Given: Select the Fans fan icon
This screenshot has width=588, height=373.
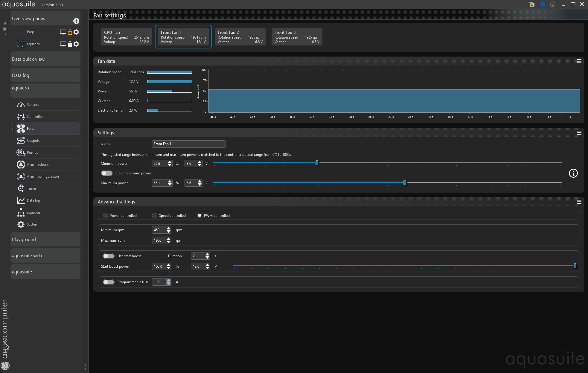Looking at the screenshot, I should point(21,129).
